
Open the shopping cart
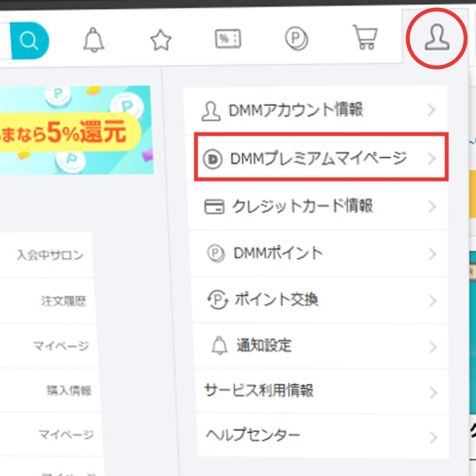[365, 37]
